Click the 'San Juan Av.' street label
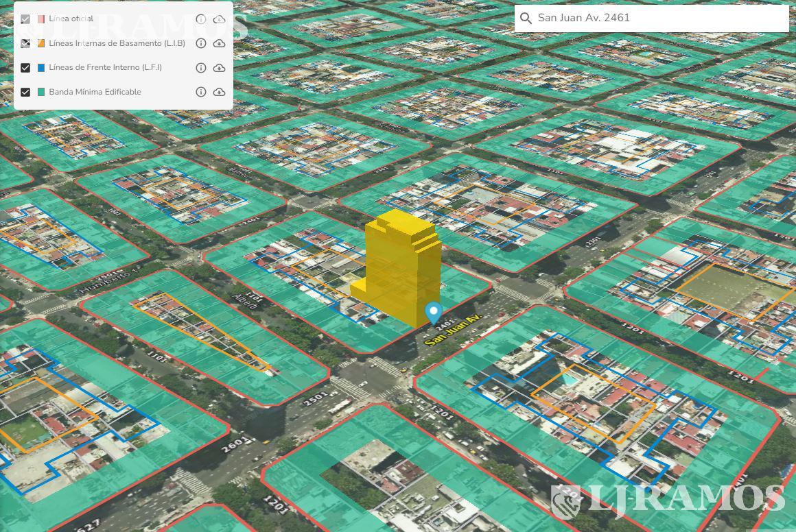The image size is (796, 532). tap(452, 330)
